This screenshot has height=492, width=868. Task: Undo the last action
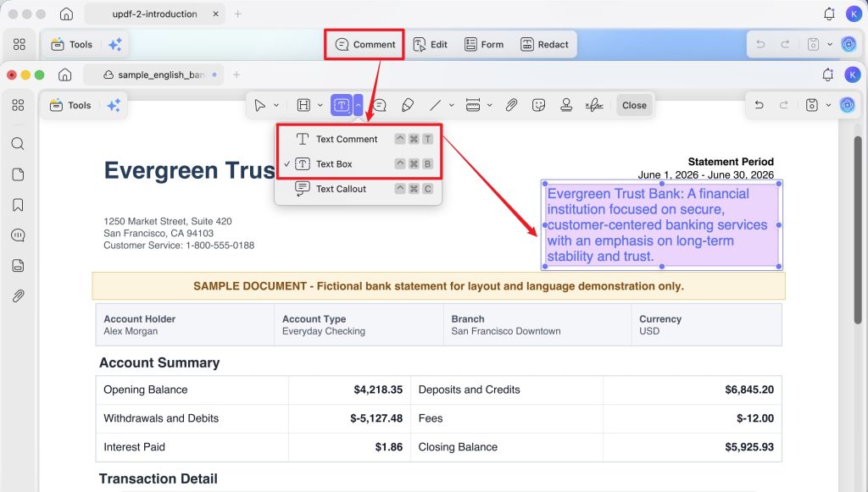759,105
